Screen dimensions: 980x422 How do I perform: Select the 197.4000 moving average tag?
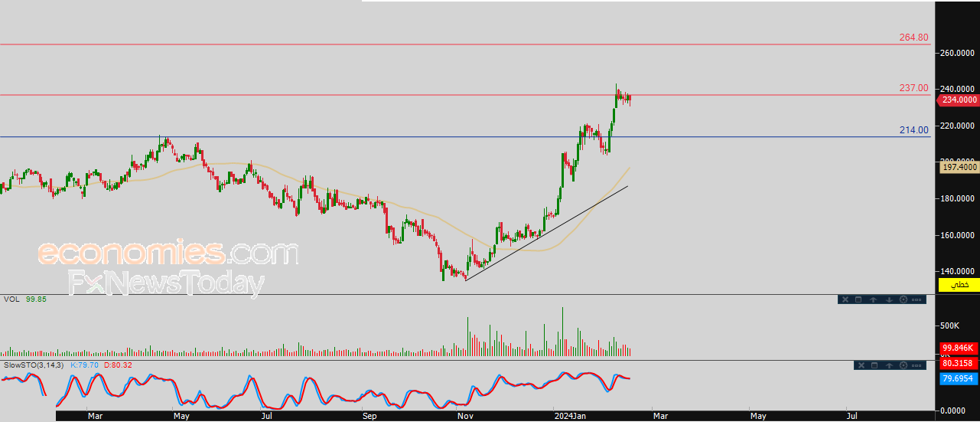(x=958, y=166)
